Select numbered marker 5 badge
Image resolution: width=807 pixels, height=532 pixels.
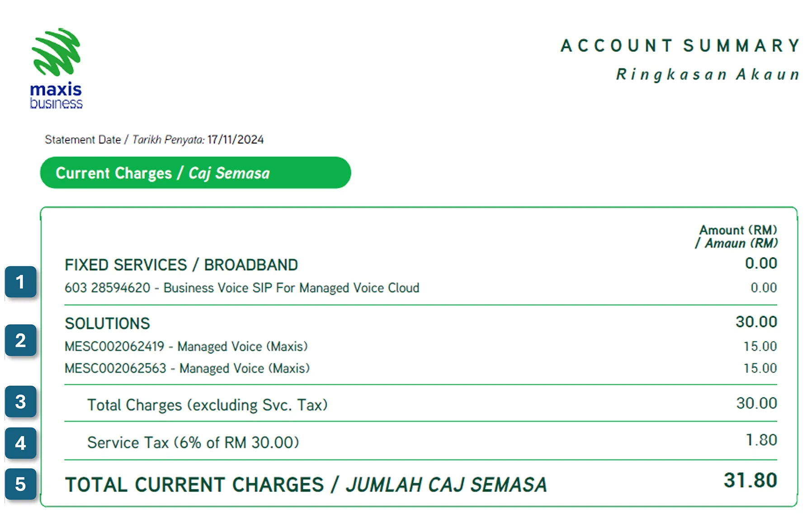pyautogui.click(x=21, y=484)
